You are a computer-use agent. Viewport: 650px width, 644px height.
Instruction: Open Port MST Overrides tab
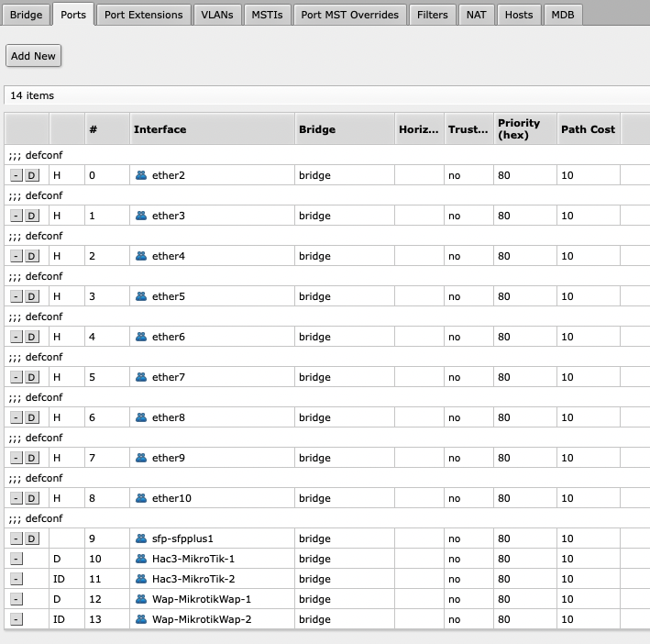[349, 15]
